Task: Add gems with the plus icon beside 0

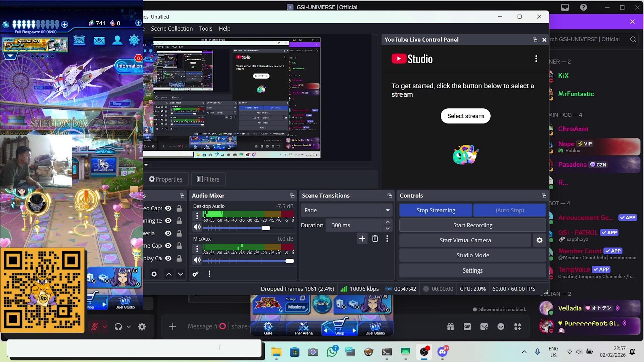Action: coord(138,23)
